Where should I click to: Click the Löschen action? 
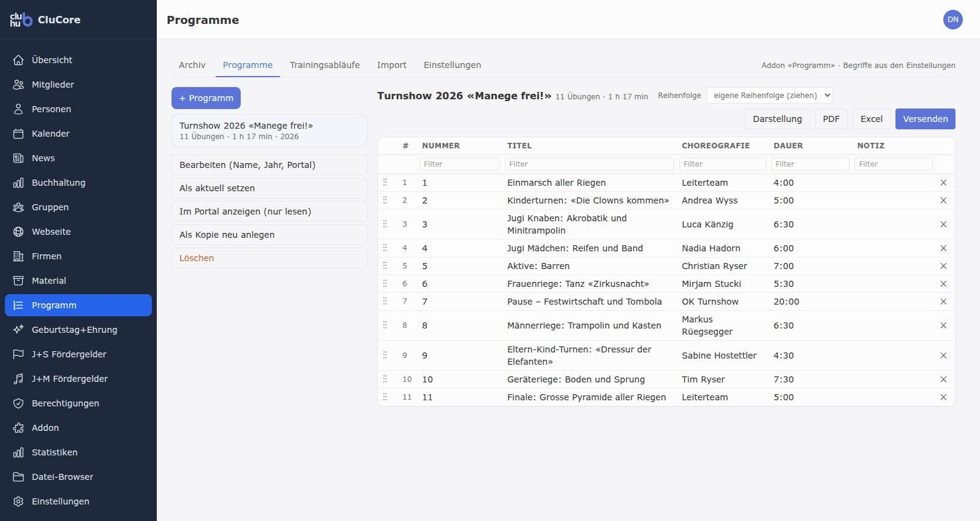point(269,258)
